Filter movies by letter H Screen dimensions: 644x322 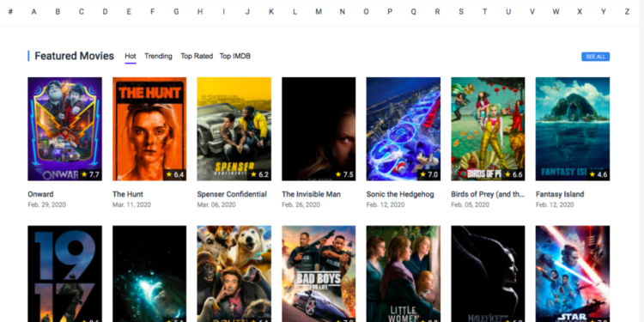(x=200, y=11)
